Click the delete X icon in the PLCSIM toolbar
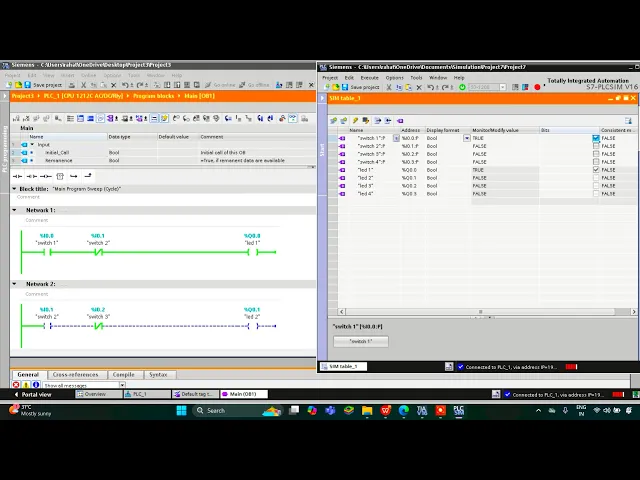 point(419,87)
